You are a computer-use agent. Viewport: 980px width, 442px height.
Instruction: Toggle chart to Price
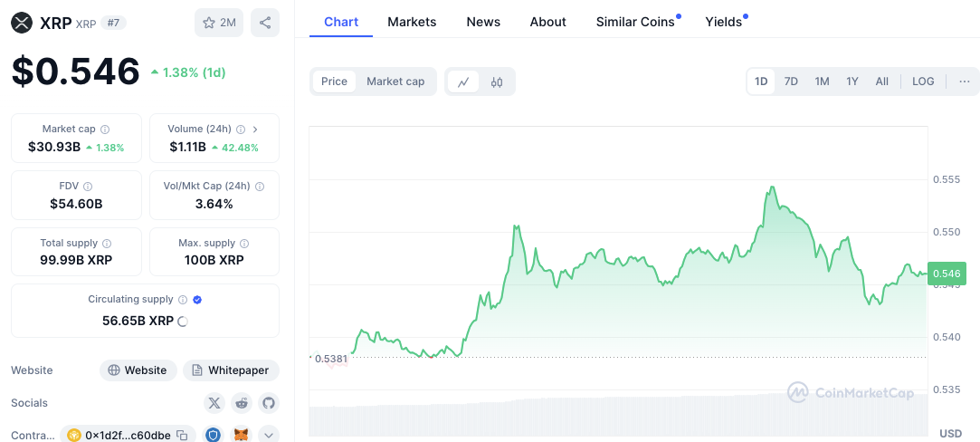pos(335,82)
